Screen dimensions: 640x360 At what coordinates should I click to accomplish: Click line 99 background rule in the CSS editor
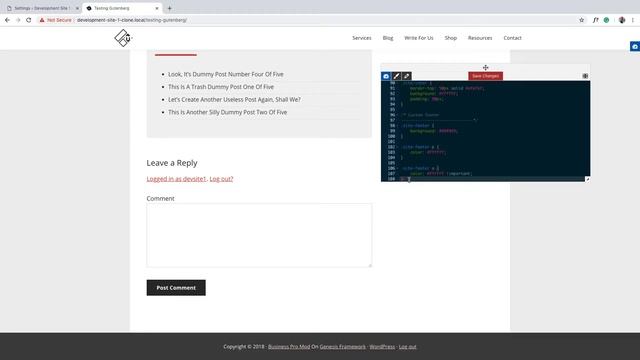coord(433,131)
